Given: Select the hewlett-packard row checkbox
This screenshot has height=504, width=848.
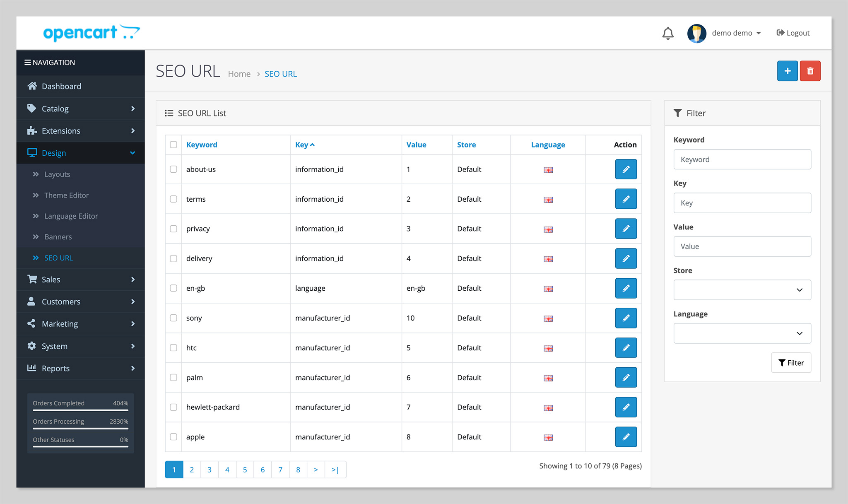Looking at the screenshot, I should click(173, 407).
